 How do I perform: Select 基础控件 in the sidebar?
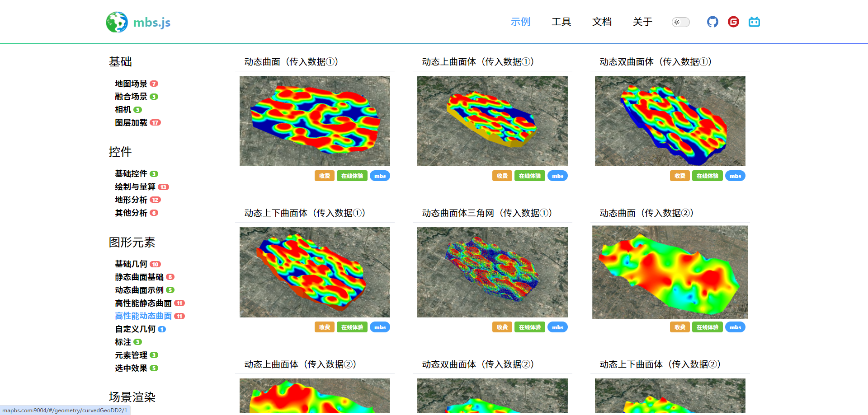[x=131, y=174]
